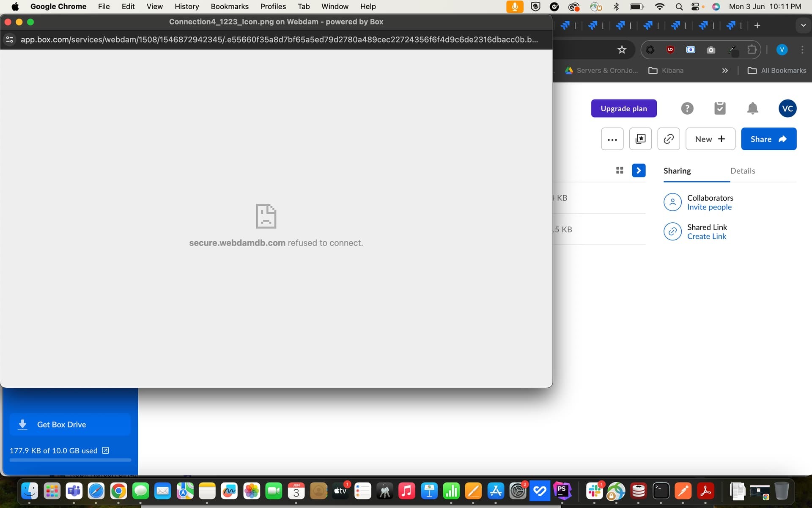The height and width of the screenshot is (508, 812).
Task: Click the New + button
Action: tap(710, 139)
